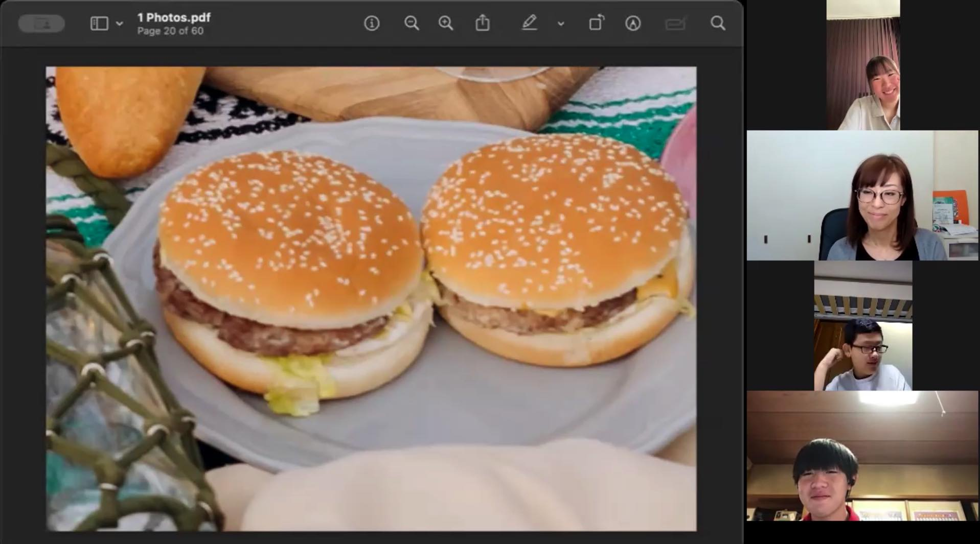Rotate the page with the Rotate icon
This screenshot has height=544, width=980.
pyautogui.click(x=597, y=23)
